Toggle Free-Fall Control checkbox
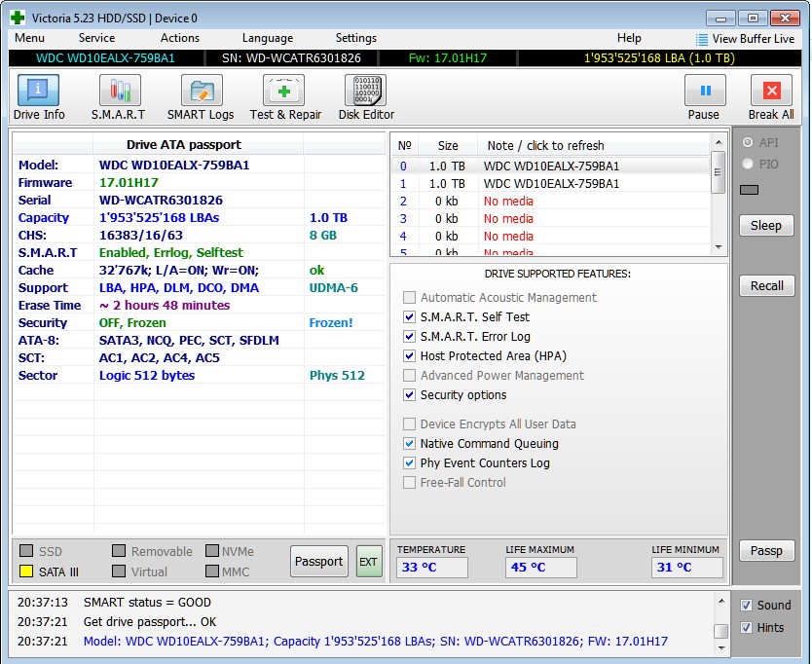The height and width of the screenshot is (664, 812). tap(409, 482)
